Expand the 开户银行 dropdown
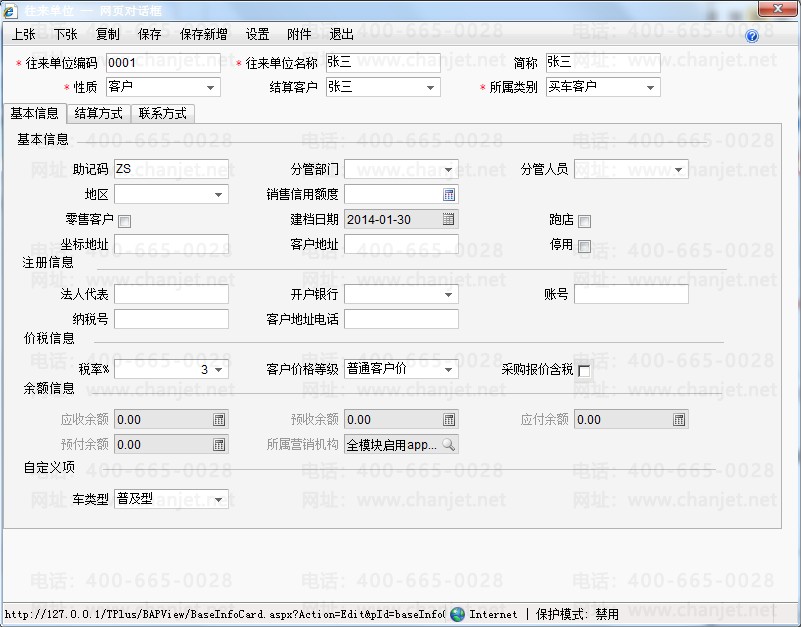This screenshot has width=801, height=627. coord(448,294)
